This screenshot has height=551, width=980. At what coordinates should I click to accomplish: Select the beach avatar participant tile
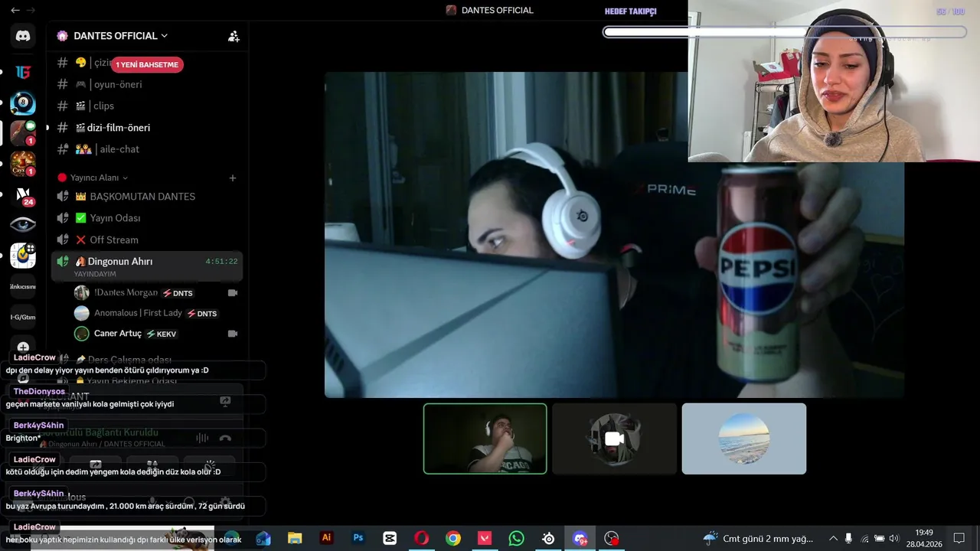pyautogui.click(x=744, y=439)
